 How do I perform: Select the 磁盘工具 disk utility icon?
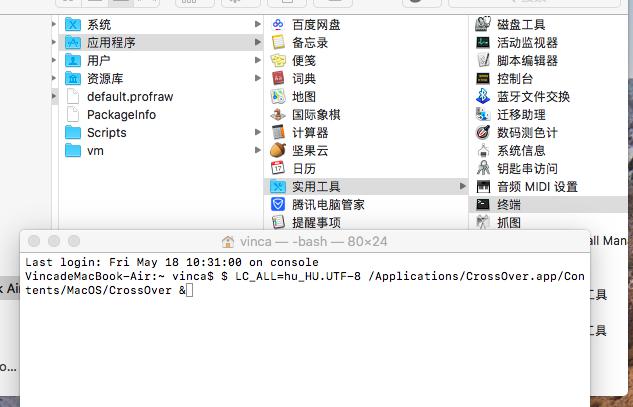point(483,24)
